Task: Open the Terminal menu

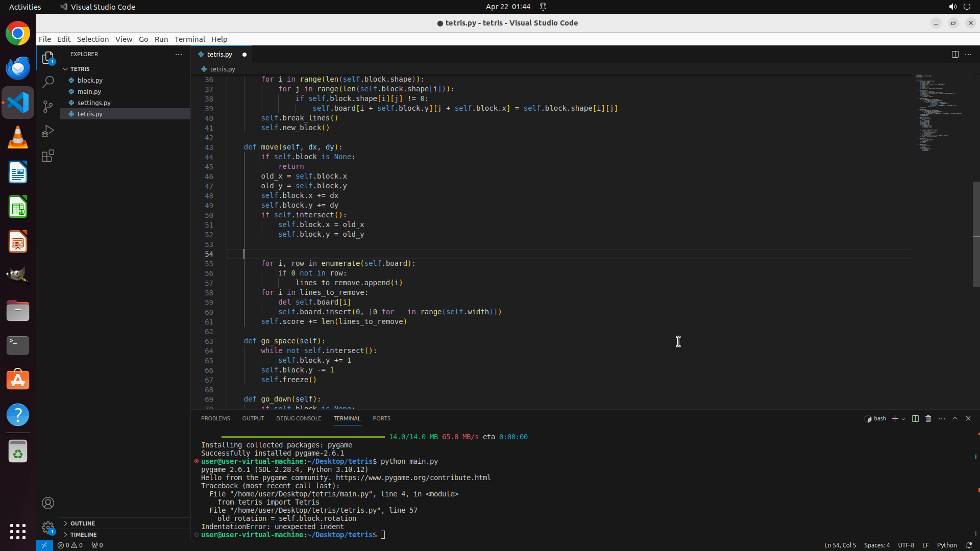Action: point(189,39)
